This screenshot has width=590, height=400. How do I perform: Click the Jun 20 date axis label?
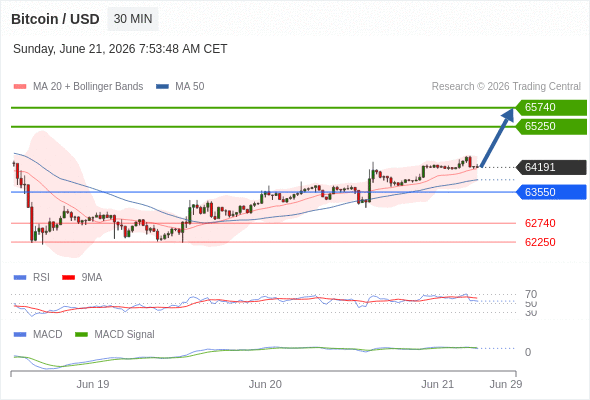tap(265, 384)
